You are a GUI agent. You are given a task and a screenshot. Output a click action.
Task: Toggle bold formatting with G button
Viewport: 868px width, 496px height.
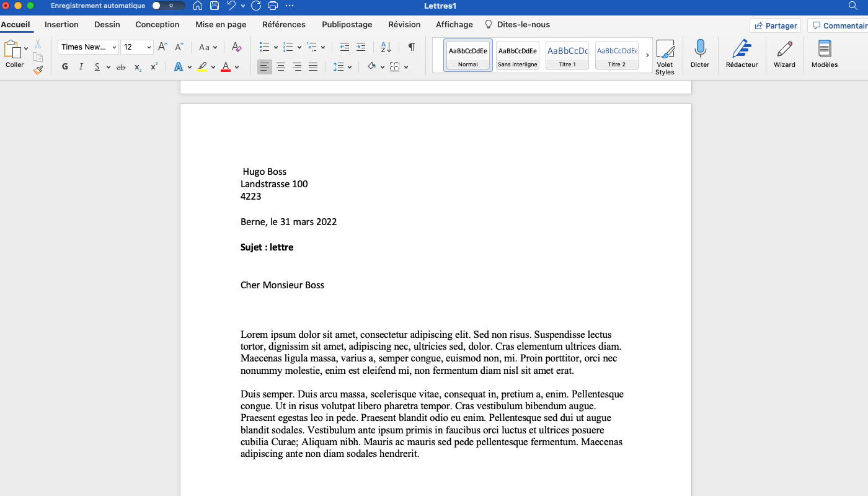(x=65, y=67)
